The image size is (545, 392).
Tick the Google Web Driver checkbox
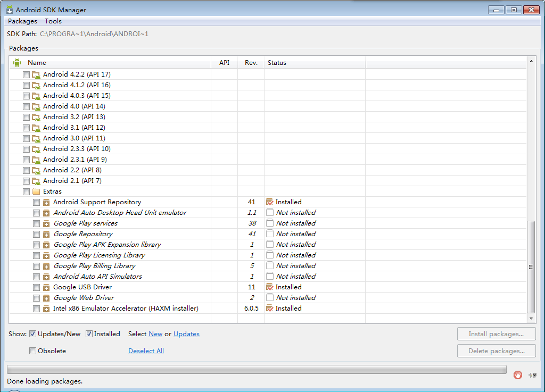click(x=36, y=298)
